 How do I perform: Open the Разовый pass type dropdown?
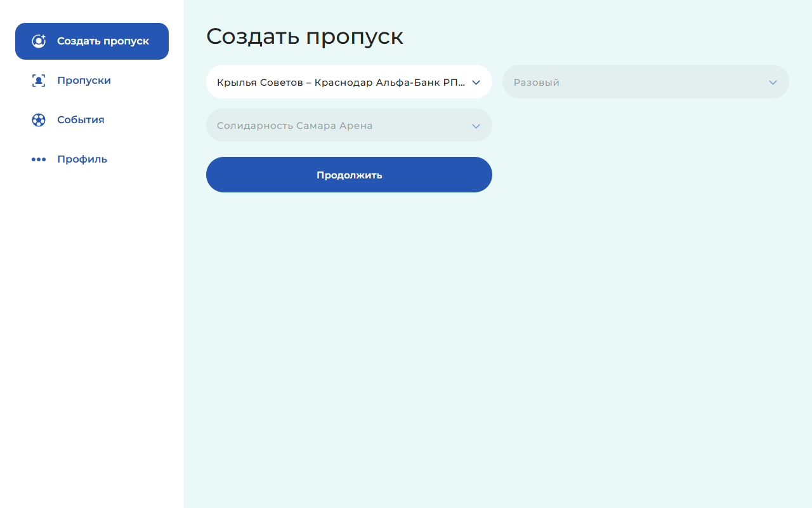coord(645,82)
